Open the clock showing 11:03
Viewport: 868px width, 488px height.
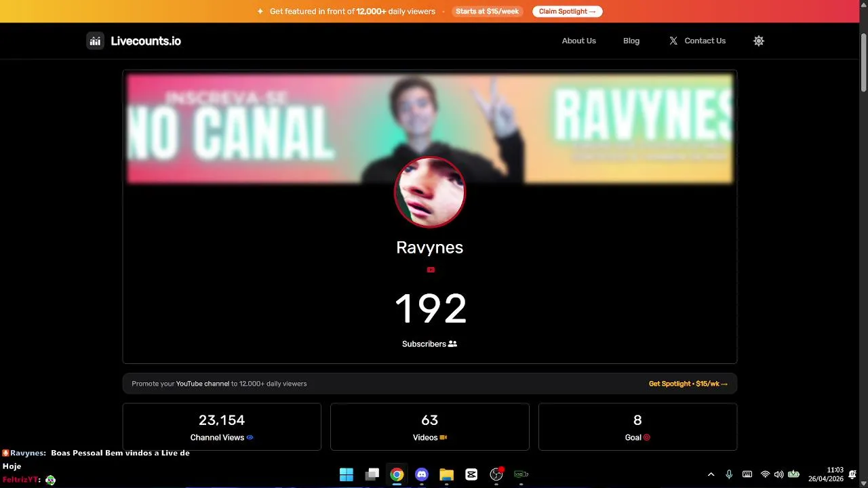pyautogui.click(x=825, y=474)
